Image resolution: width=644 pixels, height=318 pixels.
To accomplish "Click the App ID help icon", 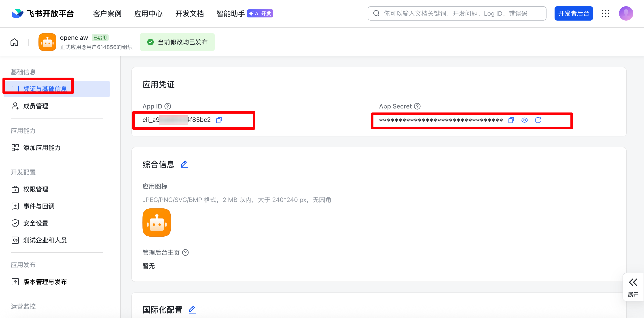I will point(168,106).
